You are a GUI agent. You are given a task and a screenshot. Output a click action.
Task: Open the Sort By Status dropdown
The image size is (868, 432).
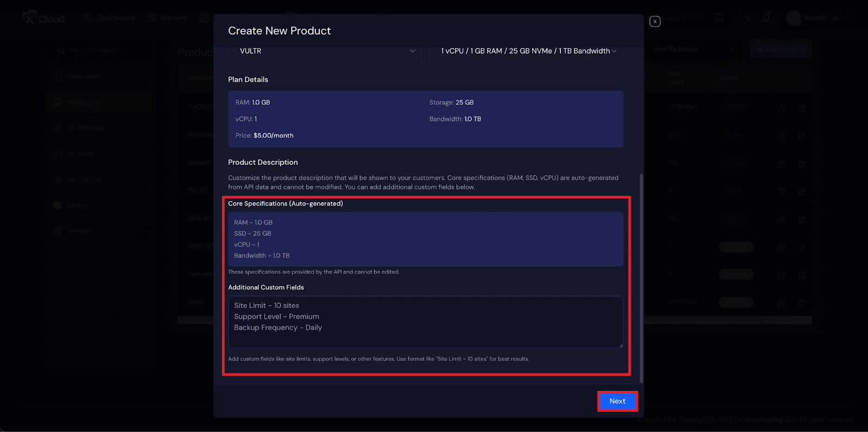(694, 49)
